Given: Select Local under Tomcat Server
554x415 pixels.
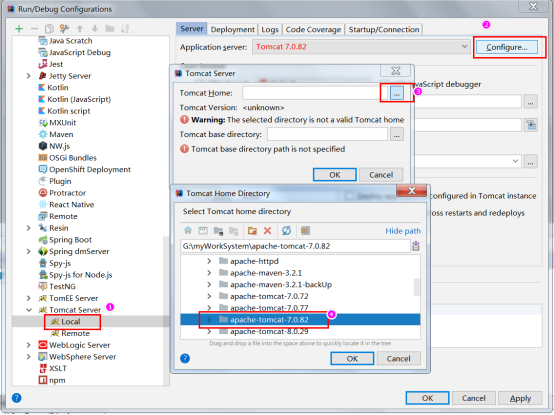Looking at the screenshot, I should click(71, 322).
